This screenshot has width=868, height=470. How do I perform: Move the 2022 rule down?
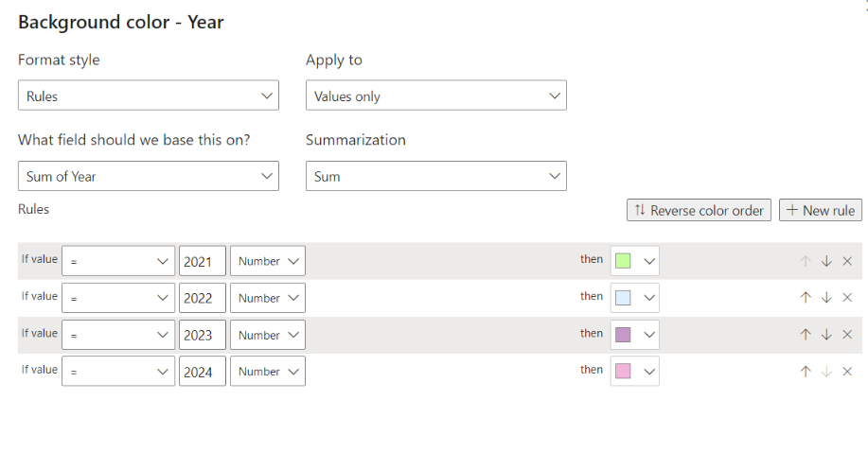pos(826,298)
